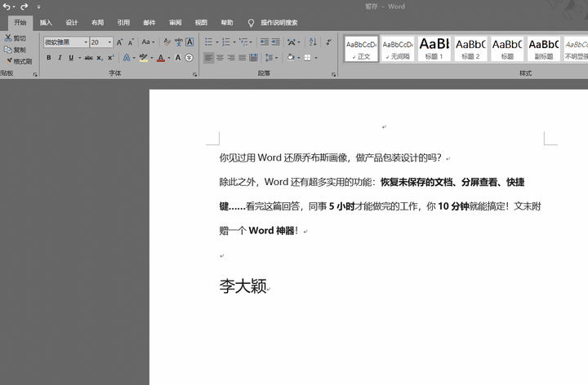Decrease paragraph indent

(265, 42)
